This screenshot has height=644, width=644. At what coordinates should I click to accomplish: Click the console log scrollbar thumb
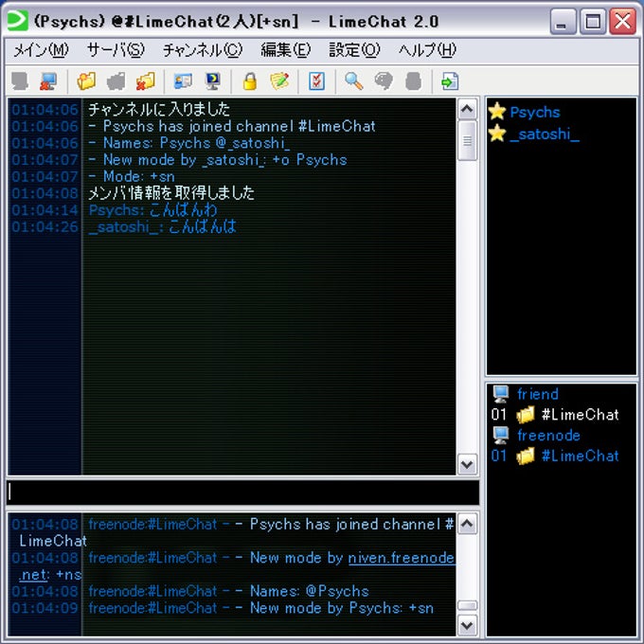pyautogui.click(x=467, y=606)
